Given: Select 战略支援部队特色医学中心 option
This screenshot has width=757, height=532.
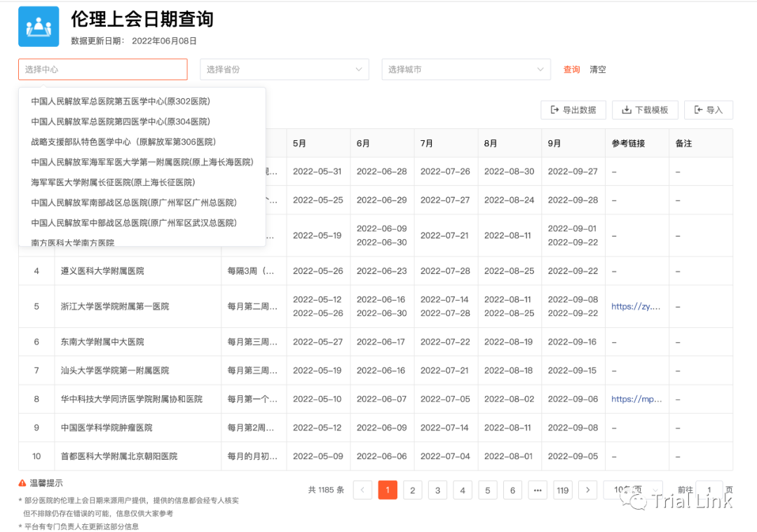Looking at the screenshot, I should click(142, 142).
